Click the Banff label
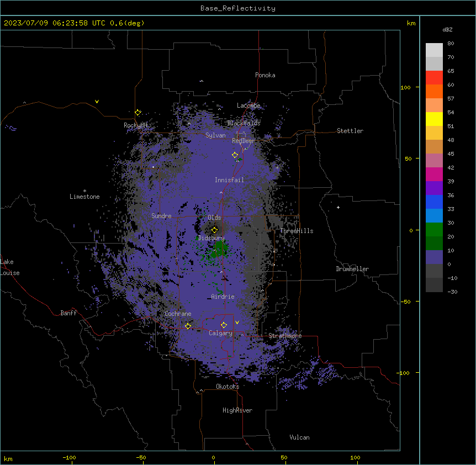The image size is (476, 465). point(68,313)
